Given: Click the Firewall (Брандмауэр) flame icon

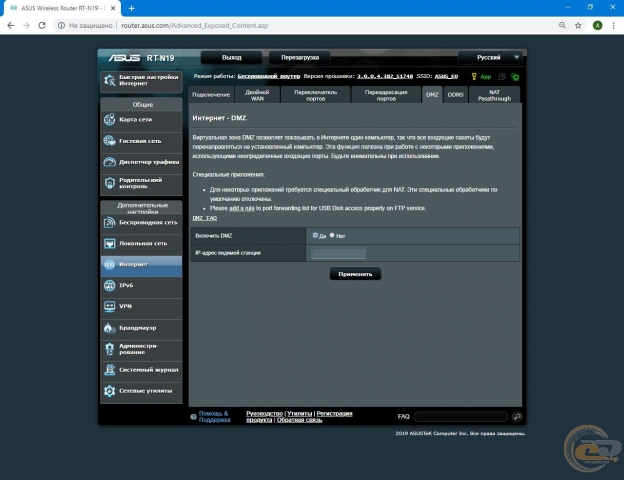Looking at the screenshot, I should click(109, 328).
